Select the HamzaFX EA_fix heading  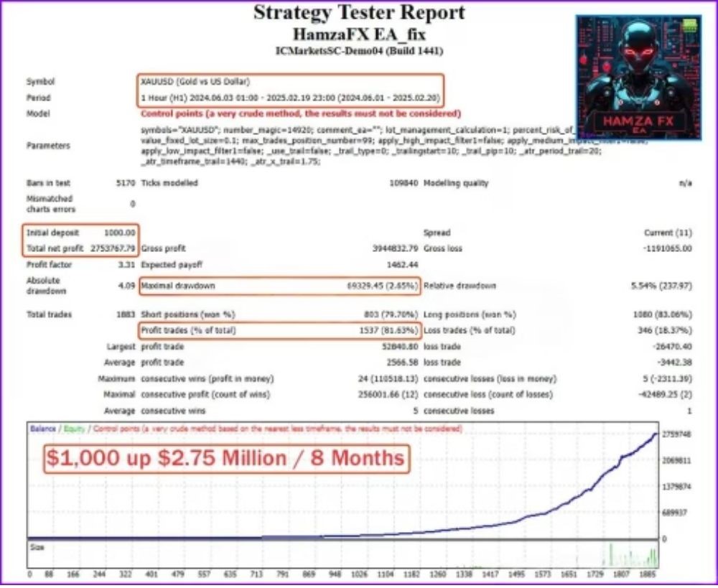(359, 34)
